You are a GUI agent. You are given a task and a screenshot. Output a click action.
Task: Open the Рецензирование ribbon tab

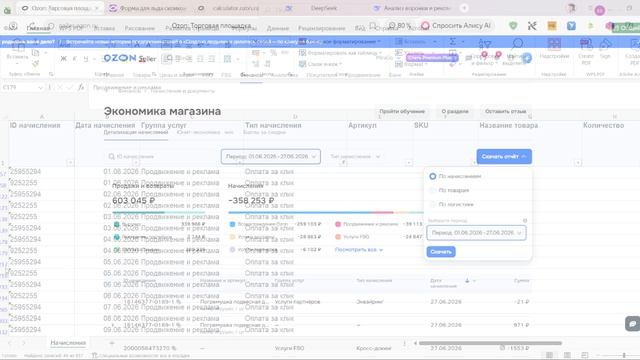(x=322, y=28)
